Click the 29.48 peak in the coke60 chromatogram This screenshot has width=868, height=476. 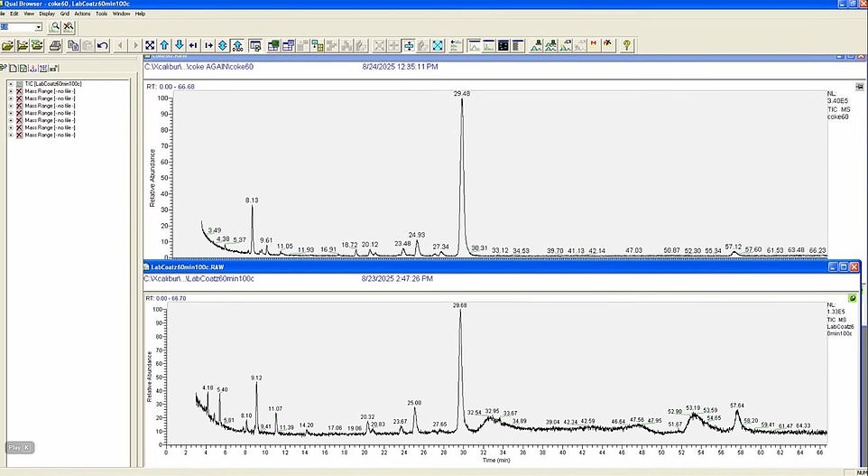click(x=462, y=101)
